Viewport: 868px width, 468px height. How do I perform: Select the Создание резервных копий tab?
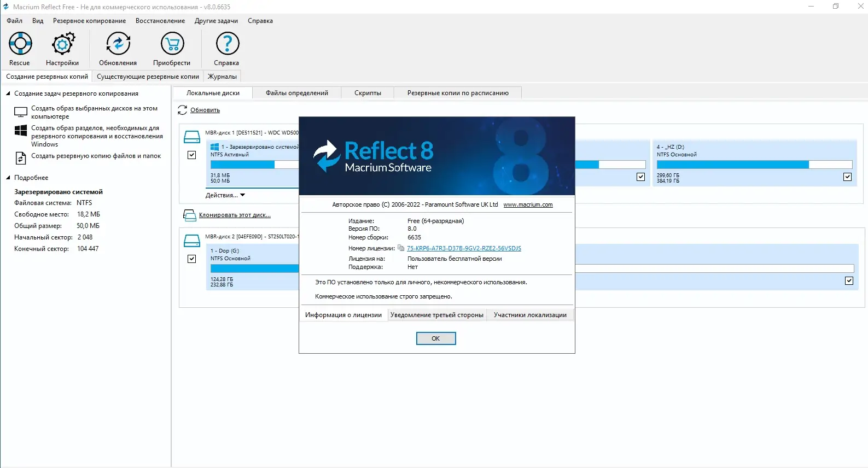point(47,77)
